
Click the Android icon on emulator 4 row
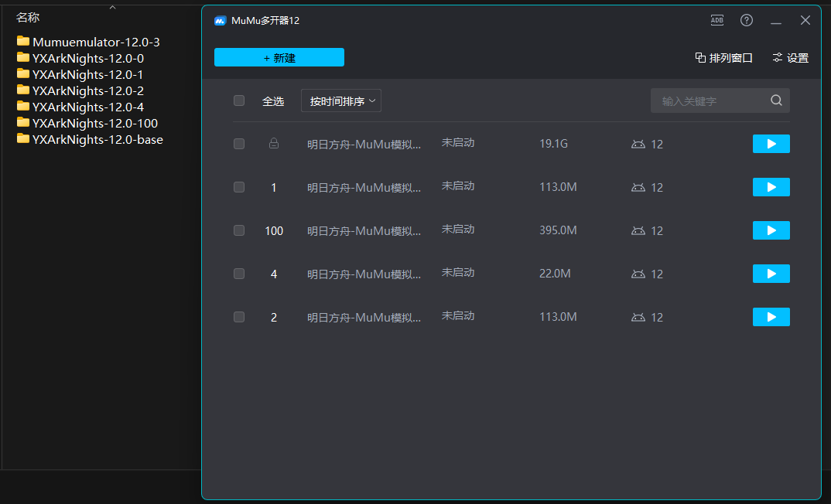point(638,274)
